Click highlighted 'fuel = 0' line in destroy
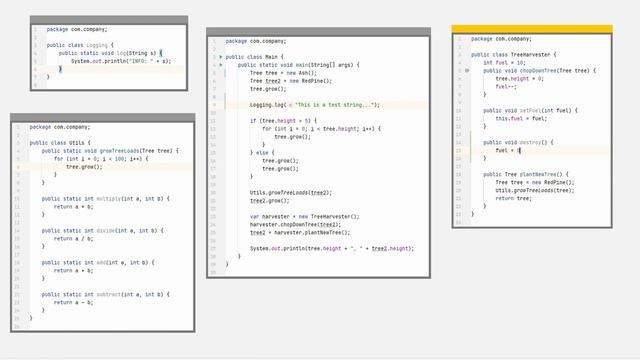The image size is (640, 360). (x=508, y=151)
